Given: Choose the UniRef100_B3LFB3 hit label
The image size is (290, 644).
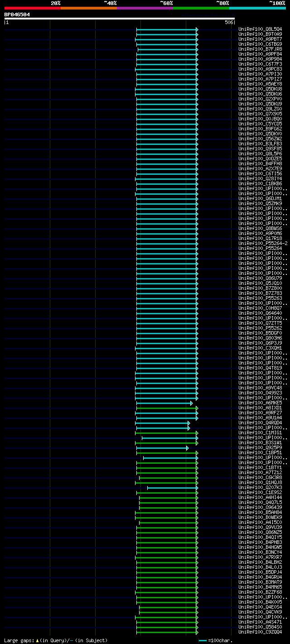Looking at the screenshot, I should pyautogui.click(x=260, y=144).
